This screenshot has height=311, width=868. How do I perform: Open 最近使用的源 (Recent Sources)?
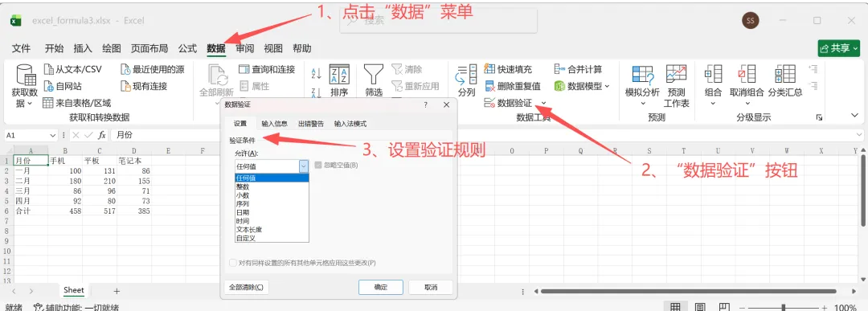152,69
